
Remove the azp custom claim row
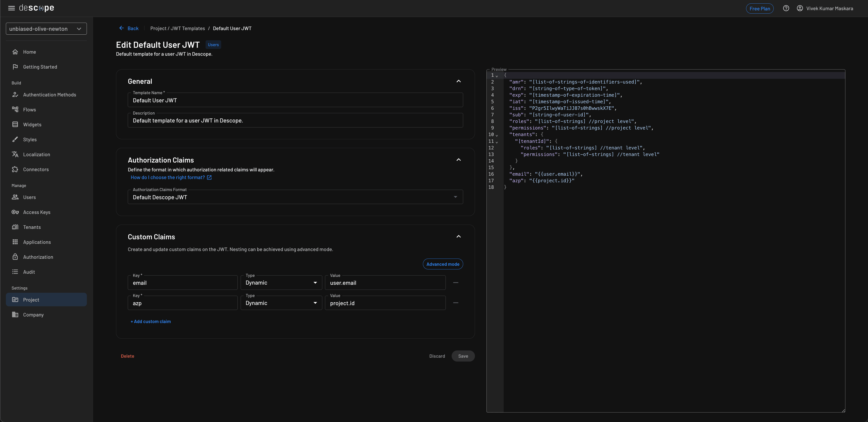[x=455, y=303]
